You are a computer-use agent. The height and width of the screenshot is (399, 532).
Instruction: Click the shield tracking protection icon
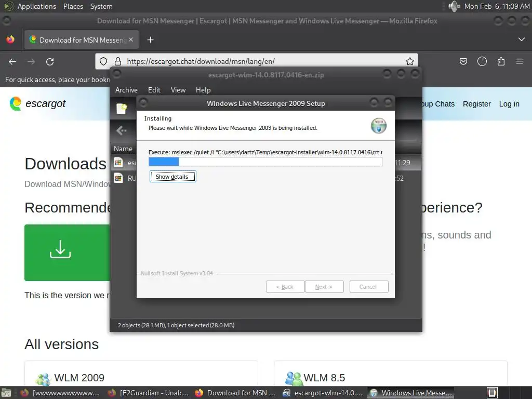(103, 61)
